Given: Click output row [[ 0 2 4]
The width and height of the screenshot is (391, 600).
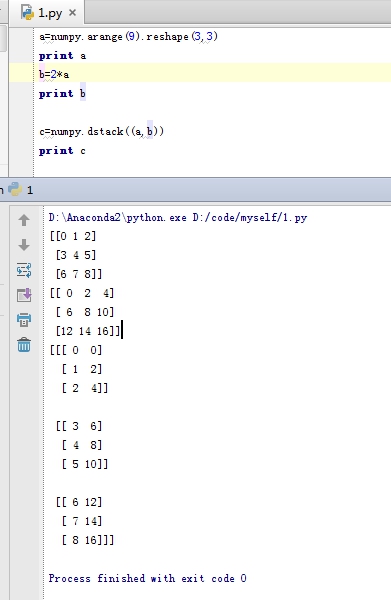Looking at the screenshot, I should (82, 293).
